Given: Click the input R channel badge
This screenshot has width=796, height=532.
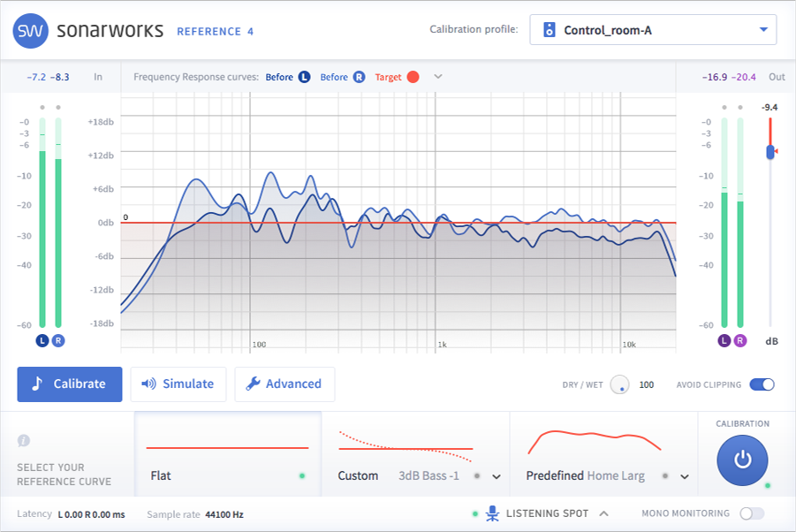Looking at the screenshot, I should (x=58, y=340).
